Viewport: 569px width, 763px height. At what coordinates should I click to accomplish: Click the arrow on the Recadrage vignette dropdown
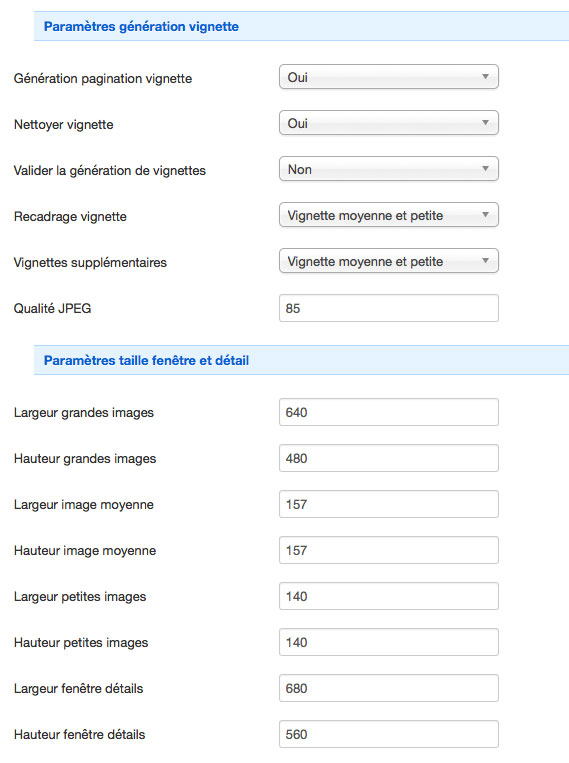tap(485, 215)
